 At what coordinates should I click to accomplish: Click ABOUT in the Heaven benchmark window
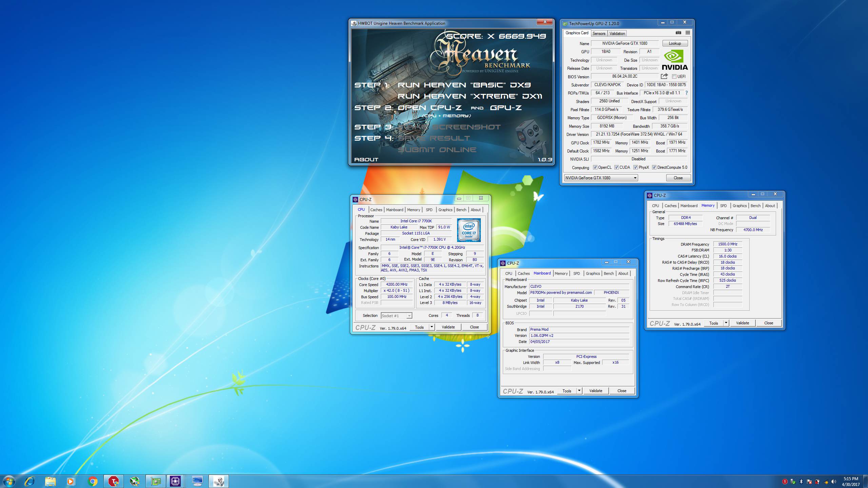click(366, 159)
